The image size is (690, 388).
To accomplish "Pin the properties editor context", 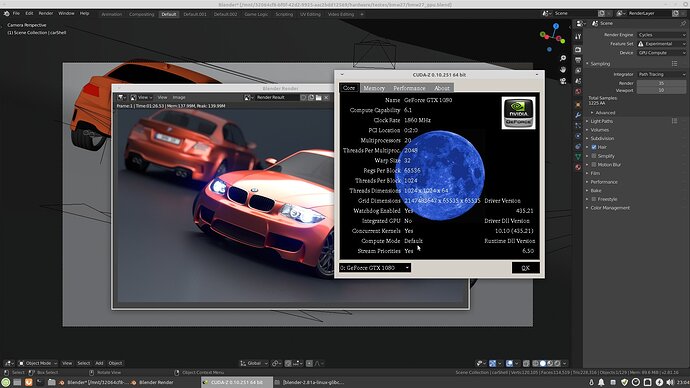I will click(683, 23).
